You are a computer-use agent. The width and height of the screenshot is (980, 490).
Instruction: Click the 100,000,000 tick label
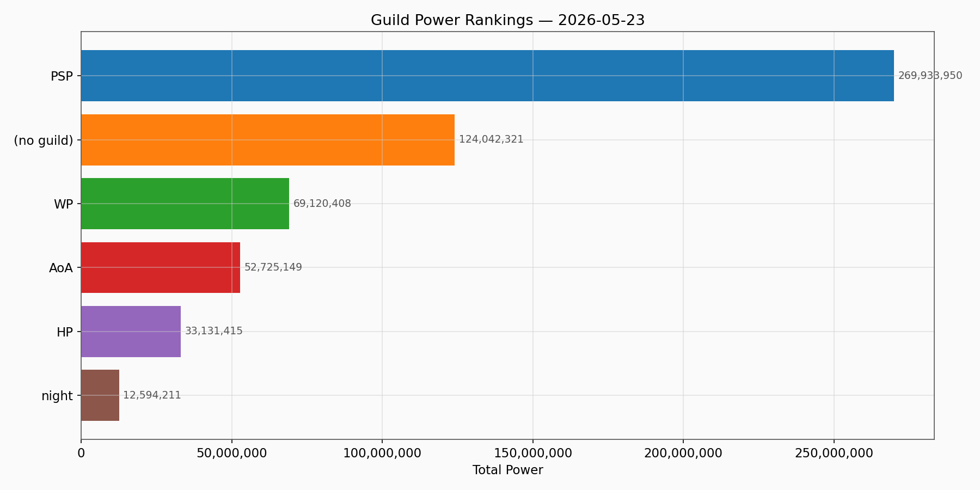(382, 453)
